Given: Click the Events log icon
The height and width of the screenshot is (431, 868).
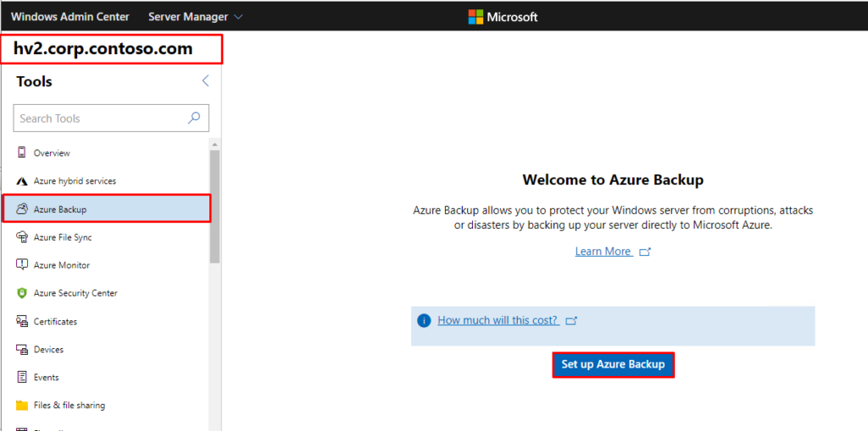Looking at the screenshot, I should coord(22,378).
